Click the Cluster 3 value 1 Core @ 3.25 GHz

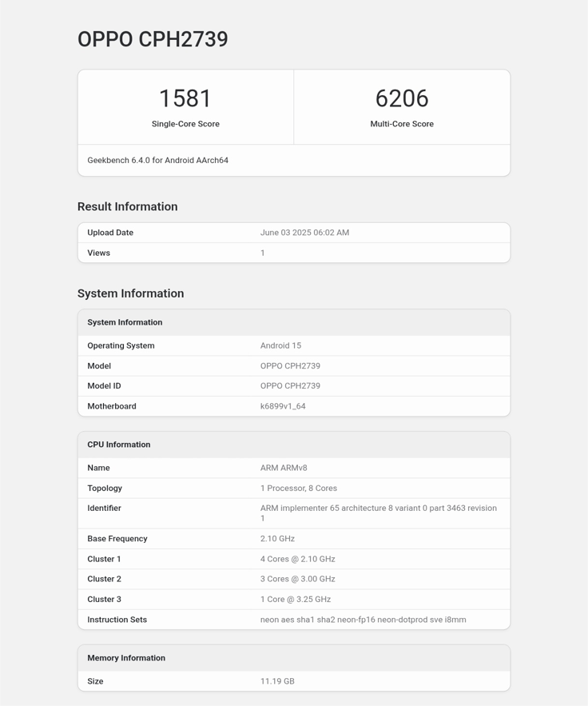click(x=295, y=599)
